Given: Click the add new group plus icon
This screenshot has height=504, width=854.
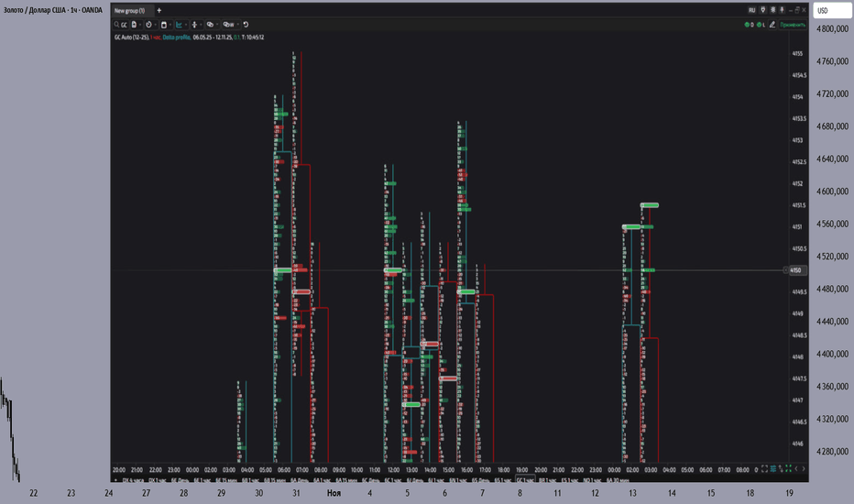Looking at the screenshot, I should 159,10.
